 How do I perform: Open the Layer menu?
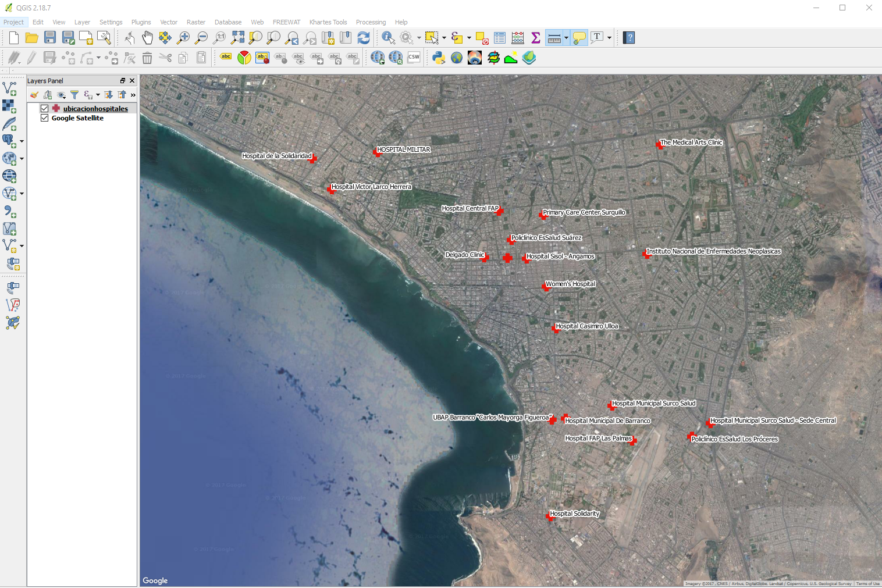click(82, 22)
